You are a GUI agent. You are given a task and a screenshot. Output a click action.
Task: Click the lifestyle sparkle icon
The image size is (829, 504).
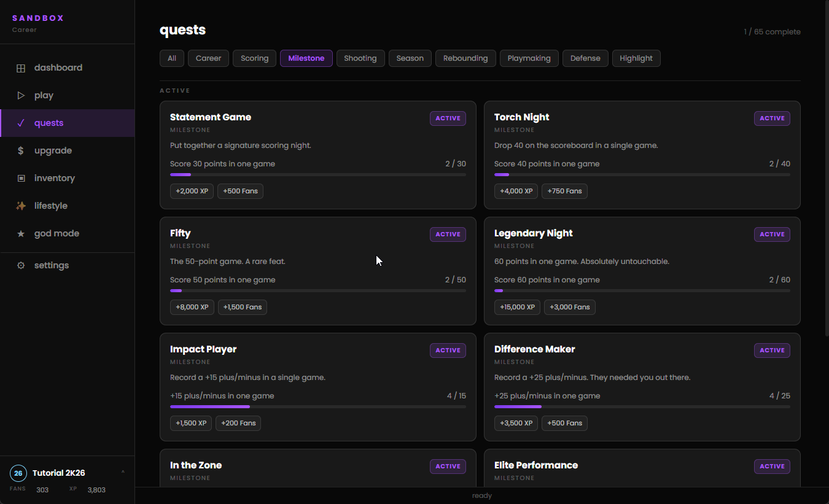(21, 206)
